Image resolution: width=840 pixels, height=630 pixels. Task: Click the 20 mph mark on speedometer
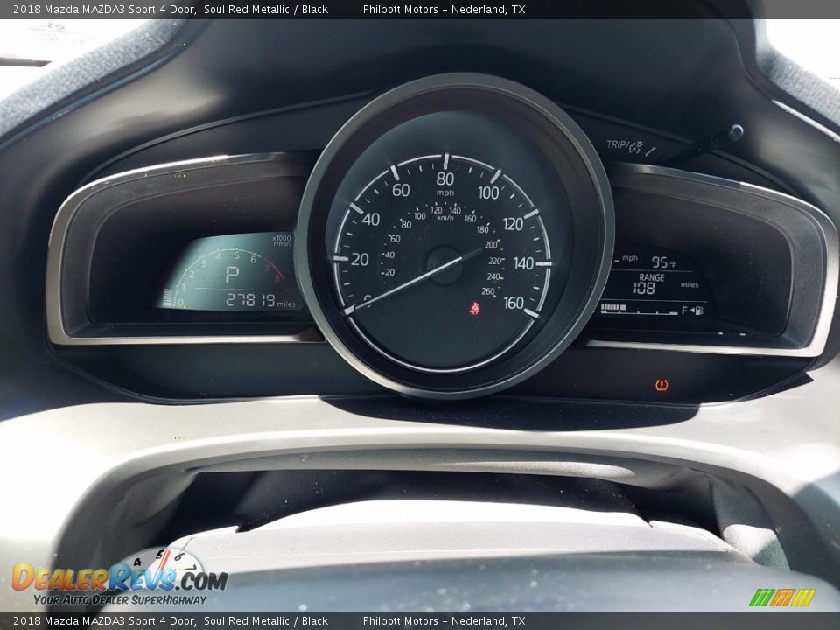point(359,260)
